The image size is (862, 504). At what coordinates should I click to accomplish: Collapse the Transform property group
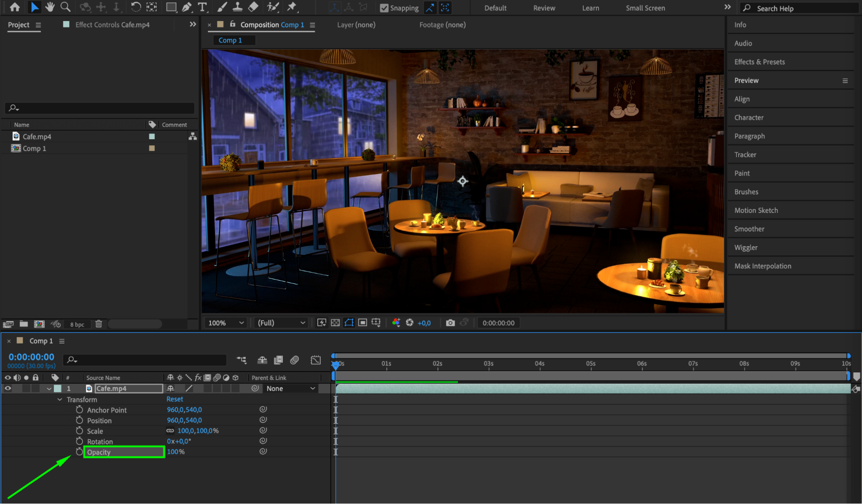[60, 400]
